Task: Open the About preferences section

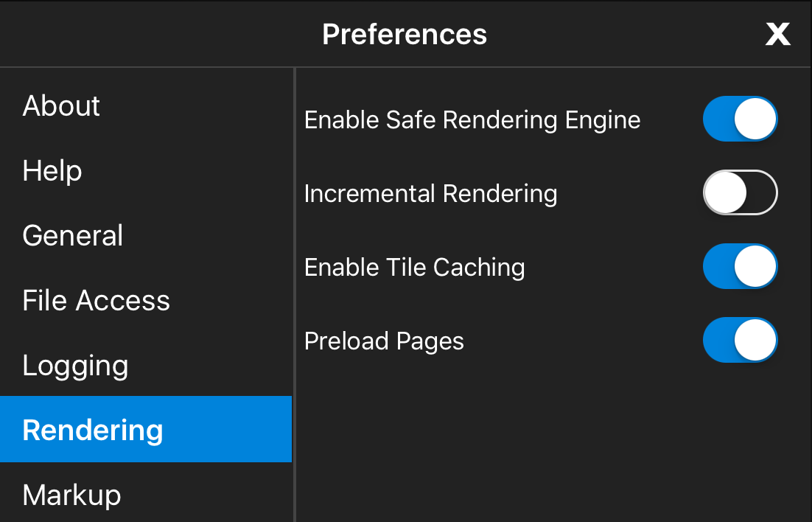Action: pyautogui.click(x=61, y=106)
